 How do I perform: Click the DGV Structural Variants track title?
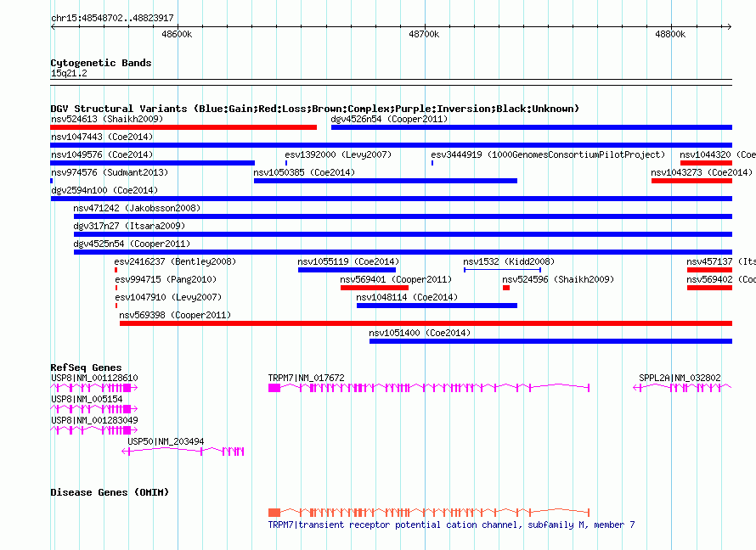click(x=314, y=109)
